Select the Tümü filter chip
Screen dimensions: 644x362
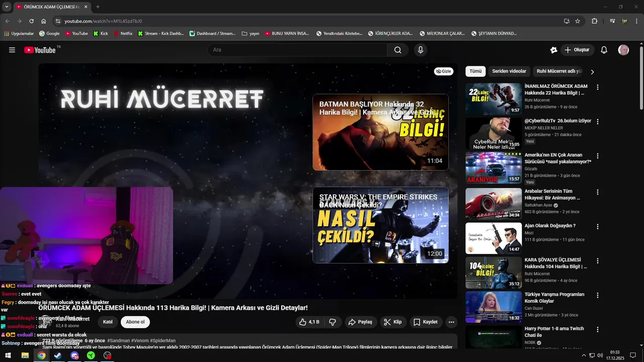[x=475, y=71]
